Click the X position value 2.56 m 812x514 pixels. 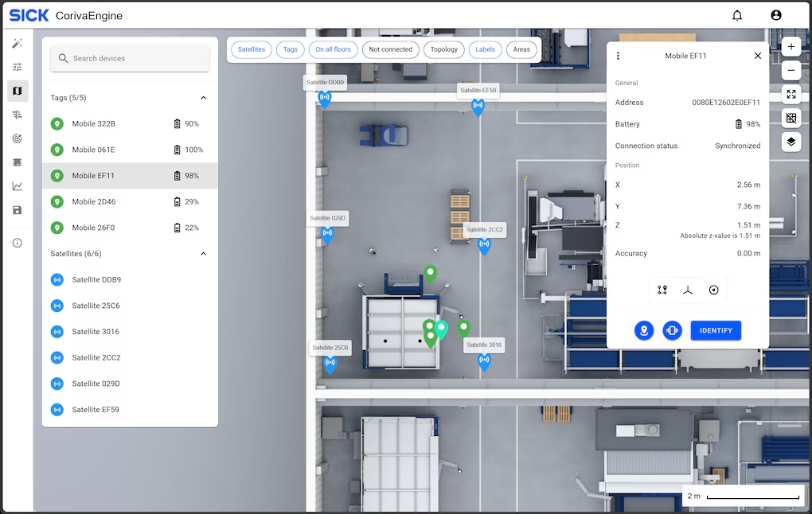(x=748, y=185)
